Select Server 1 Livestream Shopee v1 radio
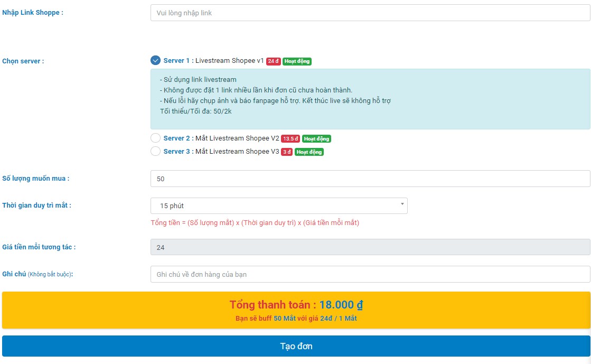The height and width of the screenshot is (364, 591). click(x=155, y=60)
